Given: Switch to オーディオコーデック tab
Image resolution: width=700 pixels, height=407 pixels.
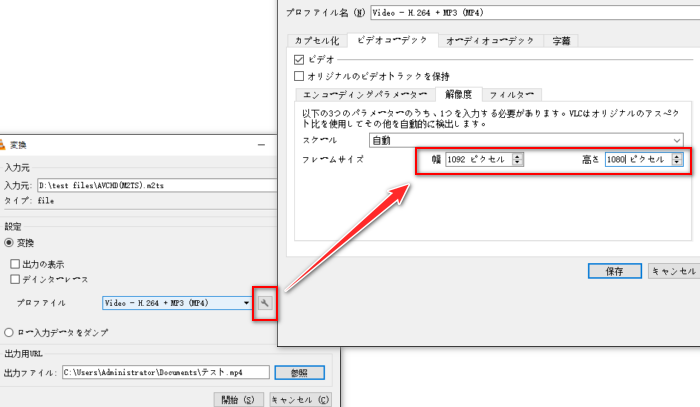Looking at the screenshot, I should tap(490, 41).
